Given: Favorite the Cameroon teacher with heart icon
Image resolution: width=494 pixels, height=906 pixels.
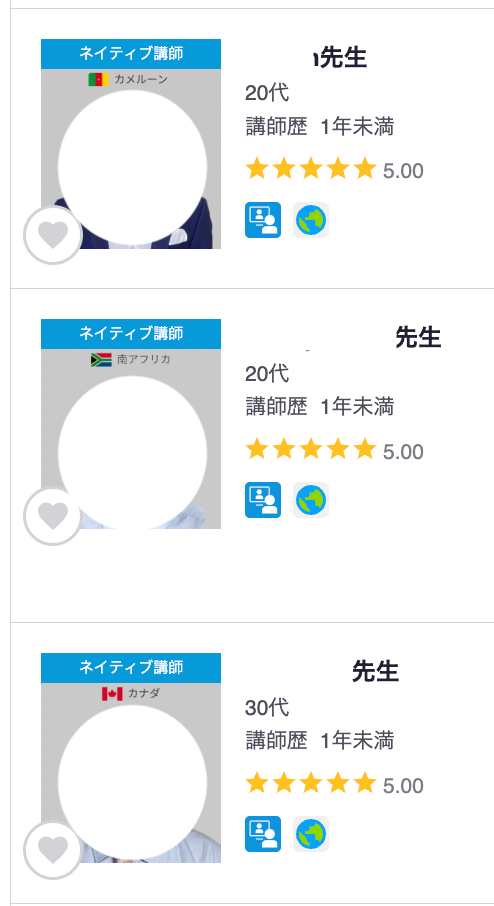Looking at the screenshot, I should pyautogui.click(x=53, y=235).
